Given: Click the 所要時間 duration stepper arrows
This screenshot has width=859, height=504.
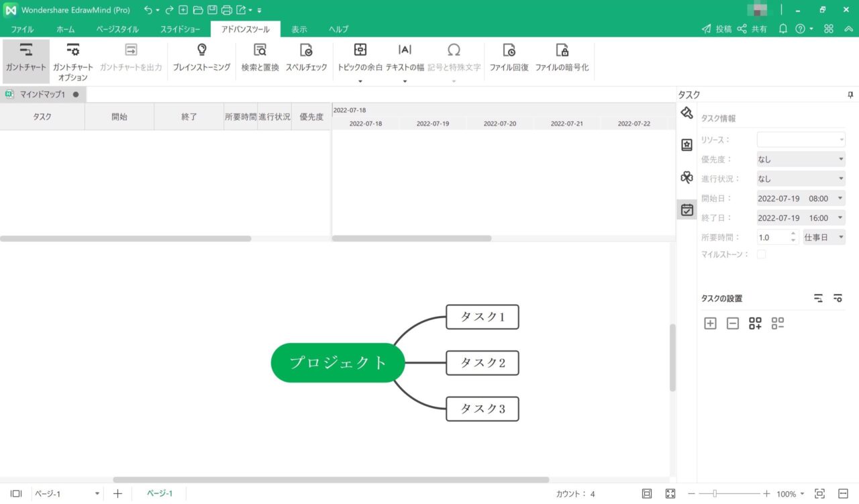Looking at the screenshot, I should (x=793, y=237).
